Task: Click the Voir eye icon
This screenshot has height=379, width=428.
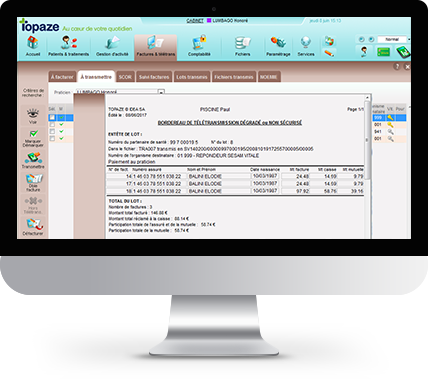Action: click(33, 116)
